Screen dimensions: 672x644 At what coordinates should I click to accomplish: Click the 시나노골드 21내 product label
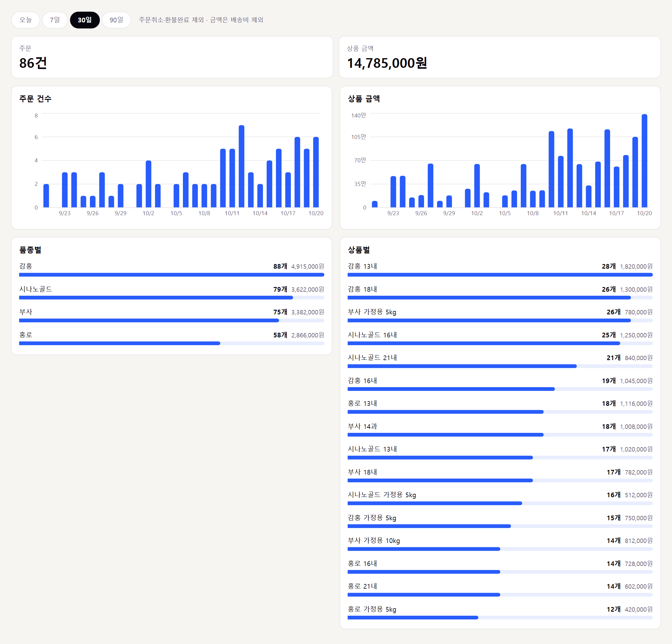click(x=372, y=358)
